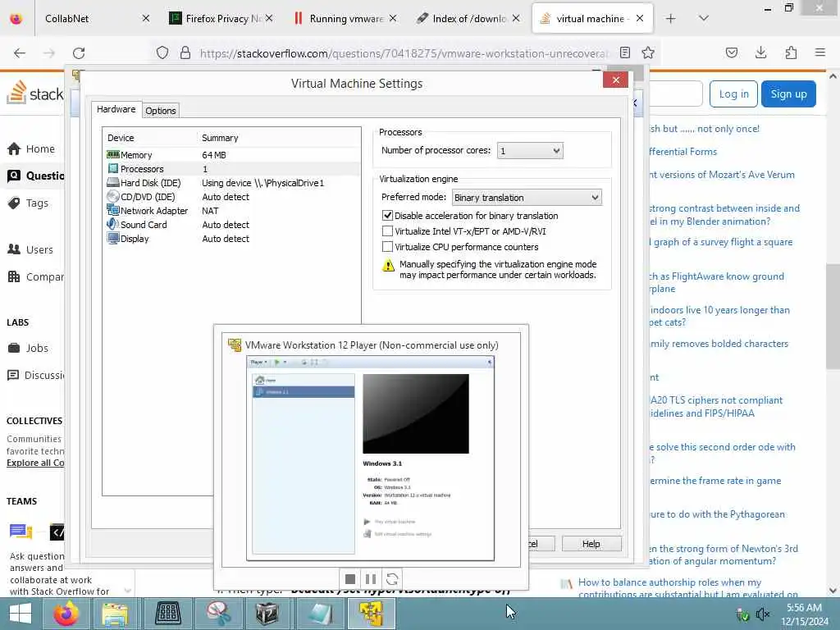Select the Network Adapter device
Screen dimensions: 840x630
pos(232,211)
